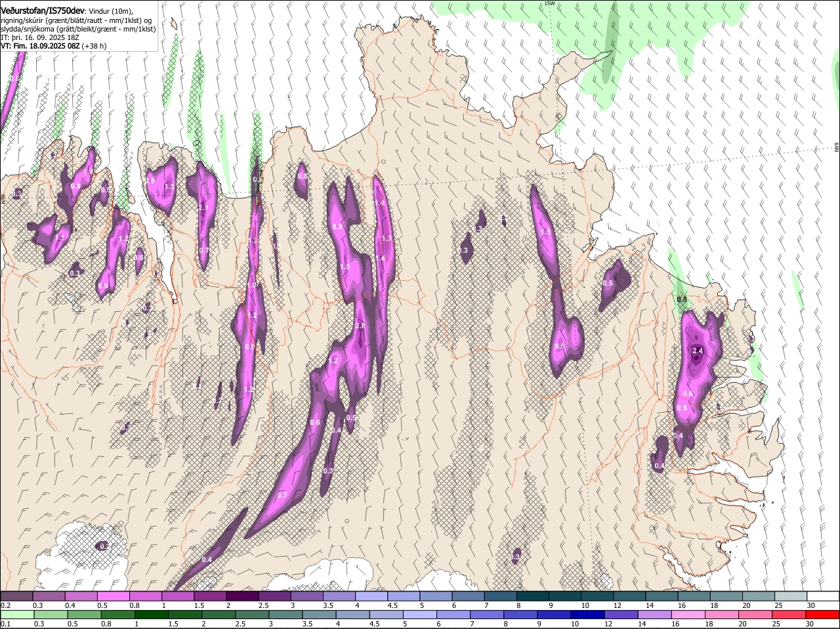Click the 1.9 precipitation value label
840x629 pixels.
545,232
